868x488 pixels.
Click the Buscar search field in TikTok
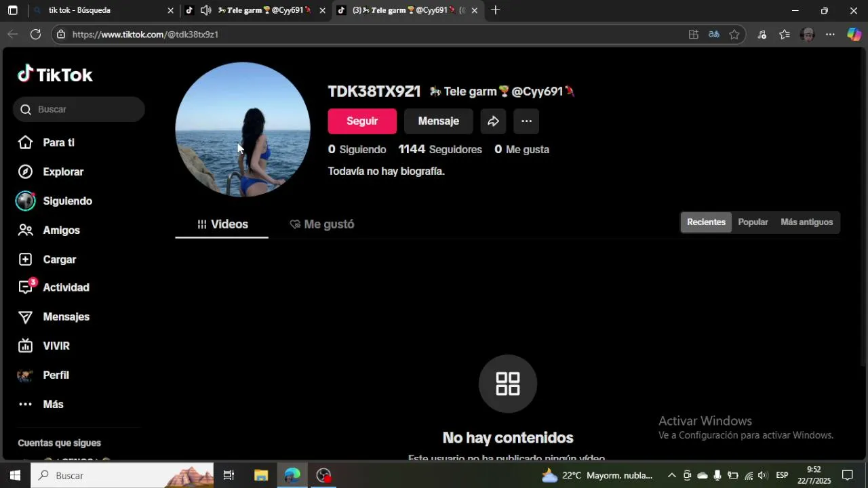pyautogui.click(x=79, y=109)
